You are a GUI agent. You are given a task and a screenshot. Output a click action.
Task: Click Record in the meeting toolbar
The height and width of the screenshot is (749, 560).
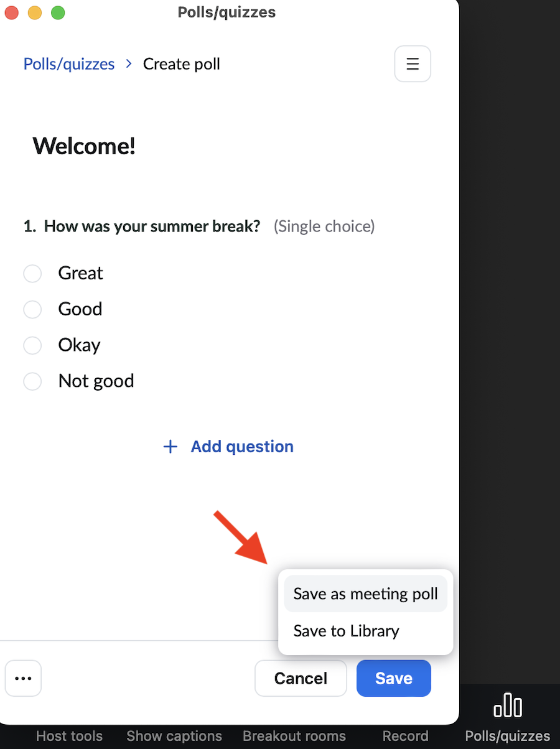pyautogui.click(x=405, y=736)
